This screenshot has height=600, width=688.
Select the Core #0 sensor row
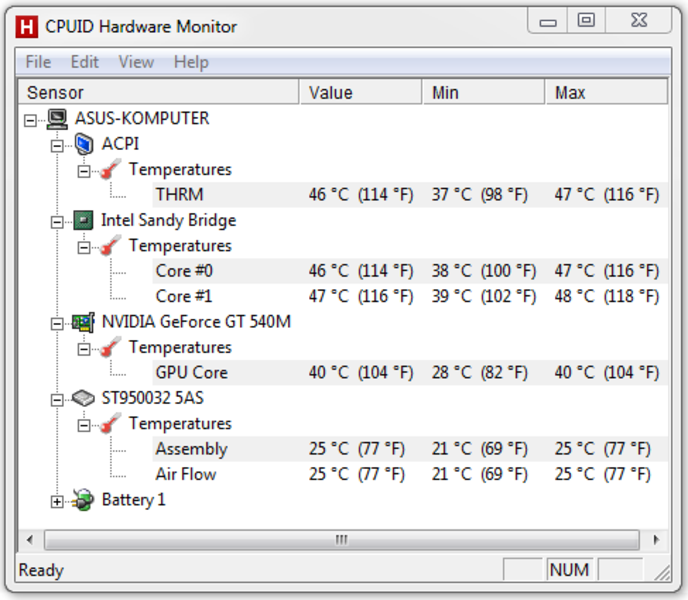[x=410, y=271]
